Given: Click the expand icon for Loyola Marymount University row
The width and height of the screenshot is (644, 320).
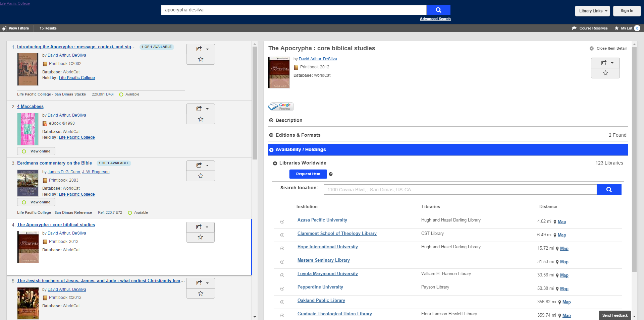Looking at the screenshot, I should 282,275.
